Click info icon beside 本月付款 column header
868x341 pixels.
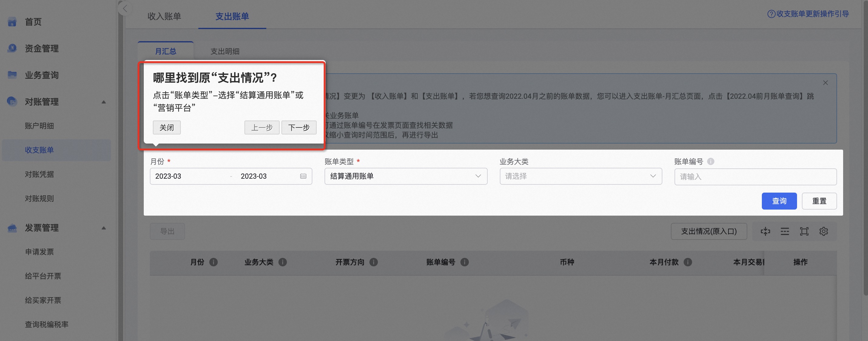tap(688, 262)
